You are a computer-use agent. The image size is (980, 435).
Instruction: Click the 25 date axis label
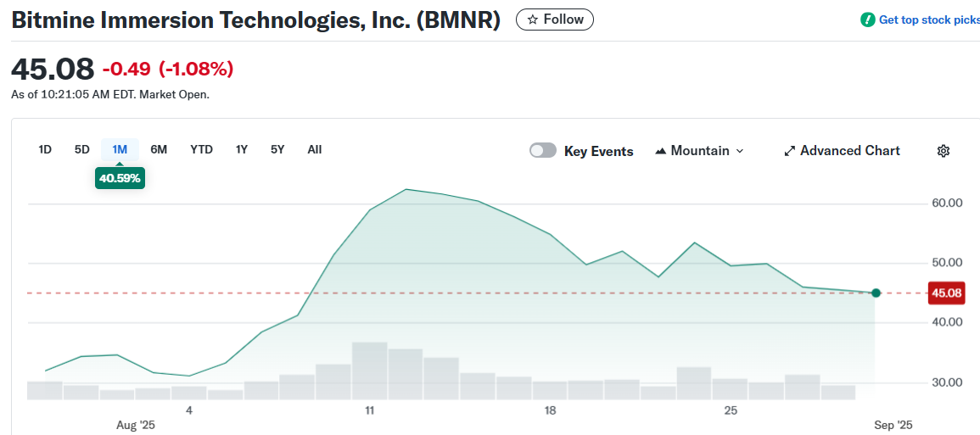click(x=731, y=410)
